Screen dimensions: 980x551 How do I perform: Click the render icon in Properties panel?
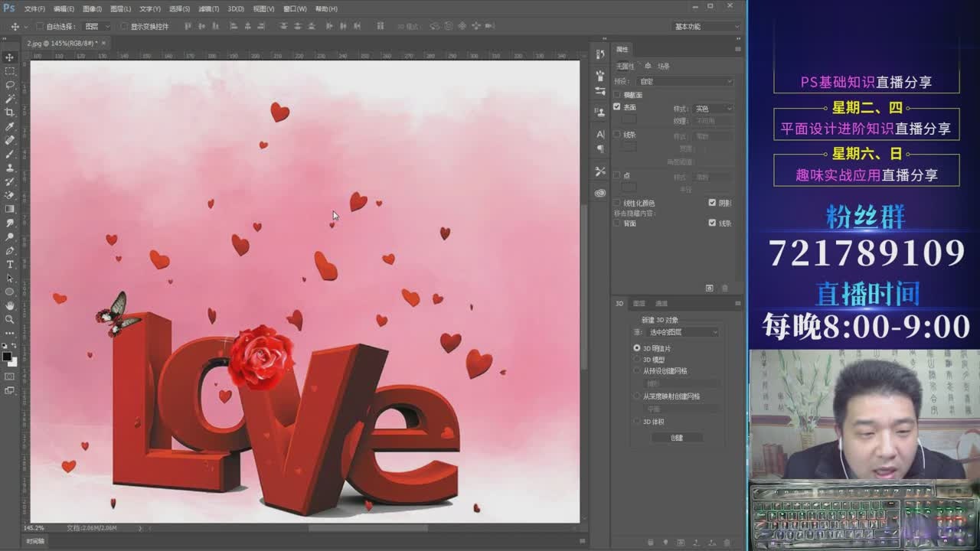click(709, 288)
